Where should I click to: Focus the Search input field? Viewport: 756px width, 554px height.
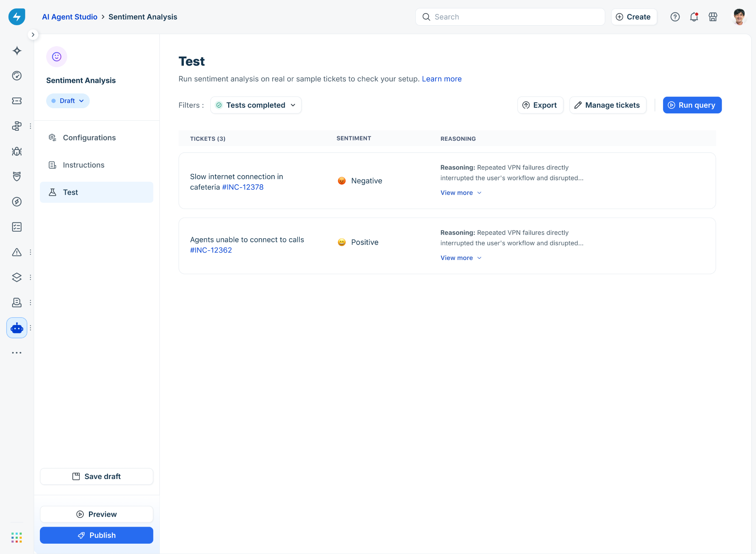(x=510, y=17)
